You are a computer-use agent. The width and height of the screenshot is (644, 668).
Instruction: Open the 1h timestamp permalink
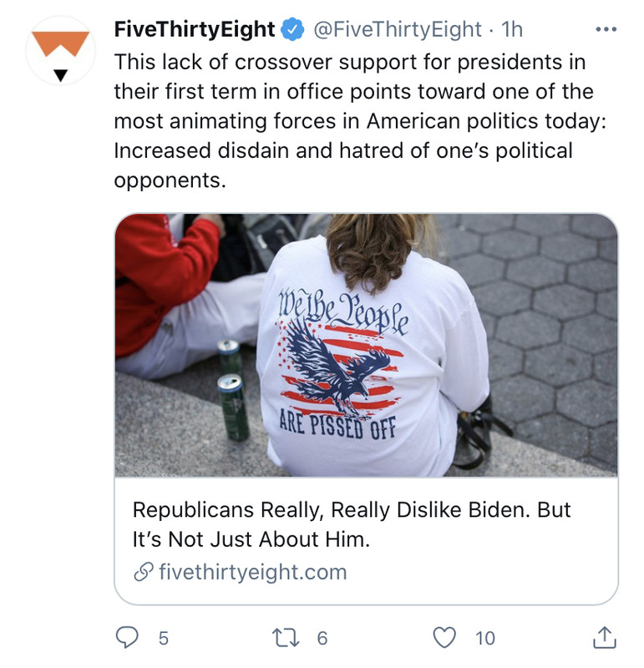[511, 30]
